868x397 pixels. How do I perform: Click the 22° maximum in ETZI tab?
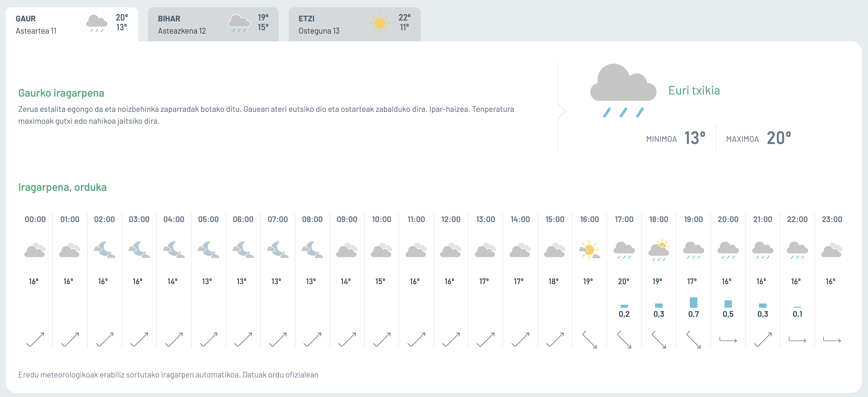coord(405,18)
